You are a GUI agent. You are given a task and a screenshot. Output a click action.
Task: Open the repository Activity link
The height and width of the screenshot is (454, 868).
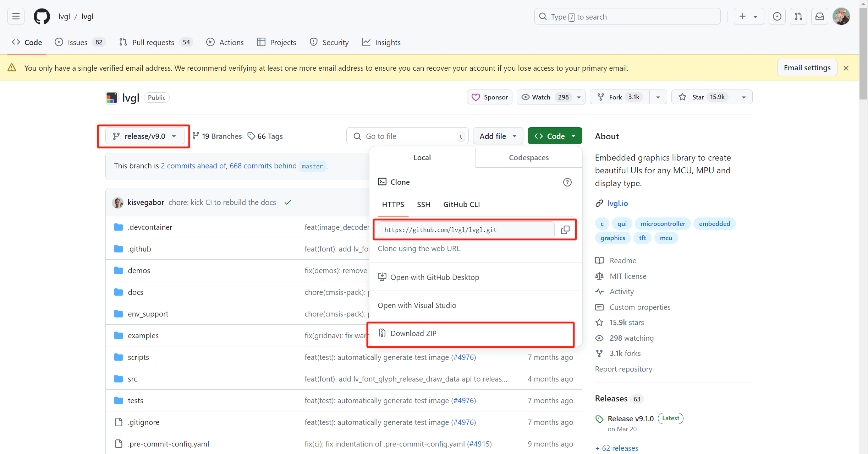click(621, 291)
